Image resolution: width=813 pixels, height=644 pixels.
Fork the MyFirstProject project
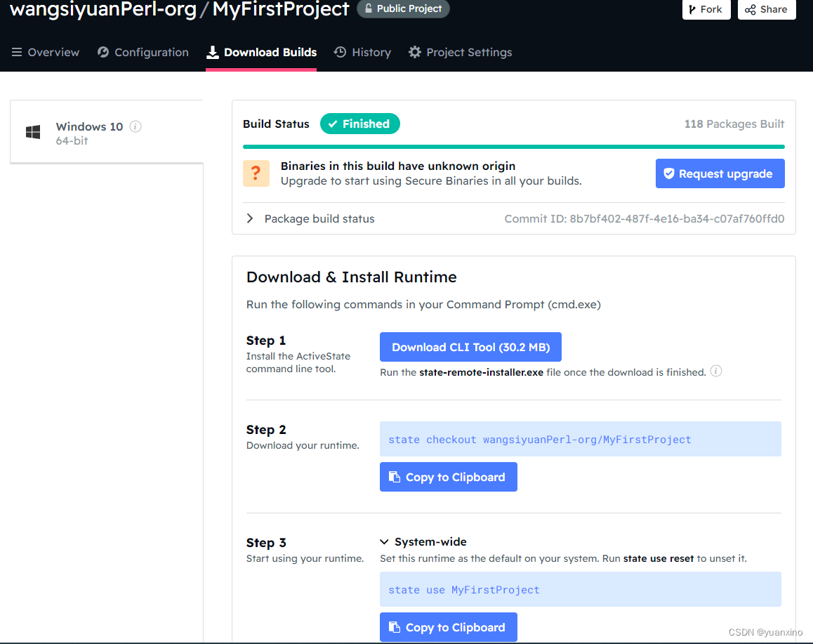(706, 9)
